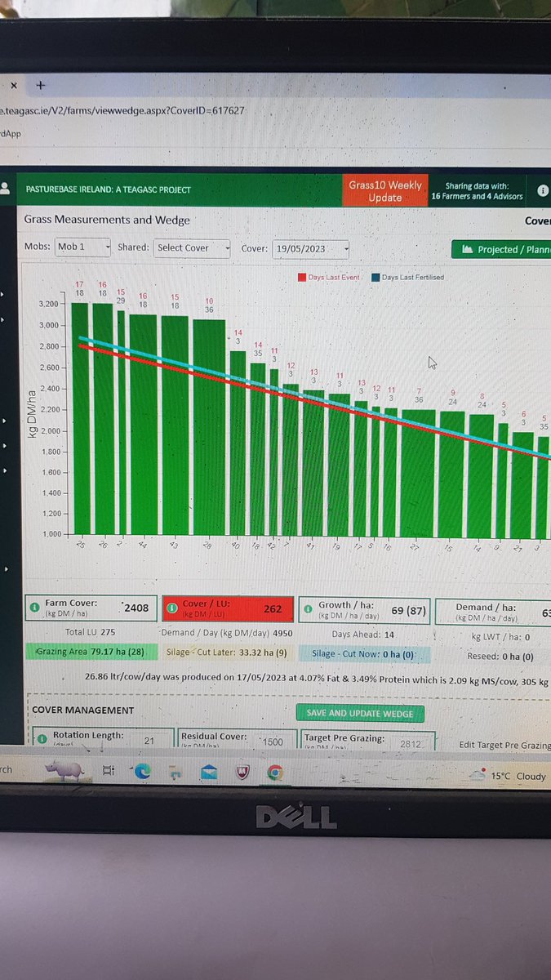Click the Silage - Cut Now 0 ha label
The height and width of the screenshot is (980, 551).
coord(363,654)
